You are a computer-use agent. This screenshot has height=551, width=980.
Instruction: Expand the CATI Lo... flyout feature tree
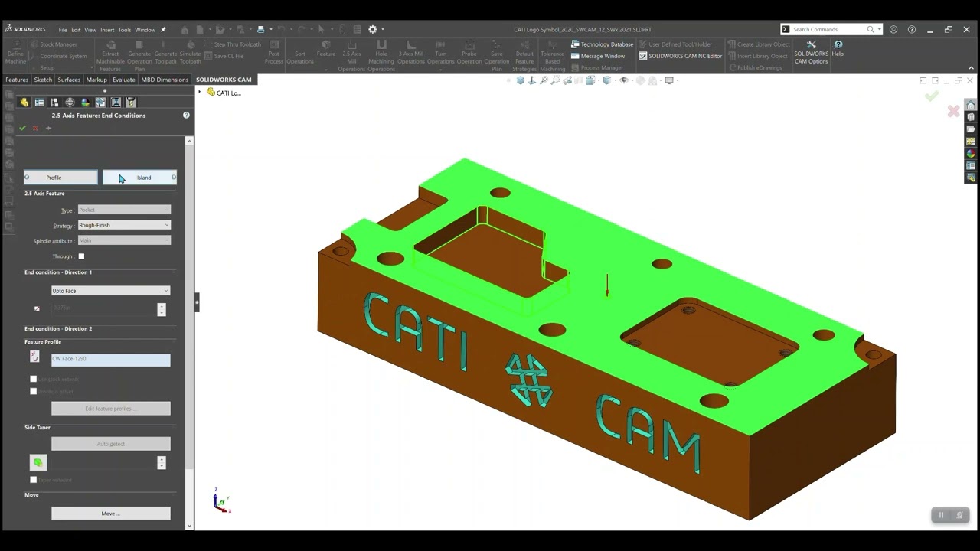(x=200, y=93)
